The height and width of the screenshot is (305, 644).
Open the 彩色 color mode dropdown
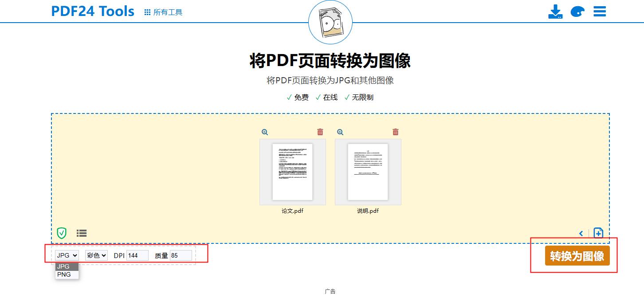pos(96,255)
